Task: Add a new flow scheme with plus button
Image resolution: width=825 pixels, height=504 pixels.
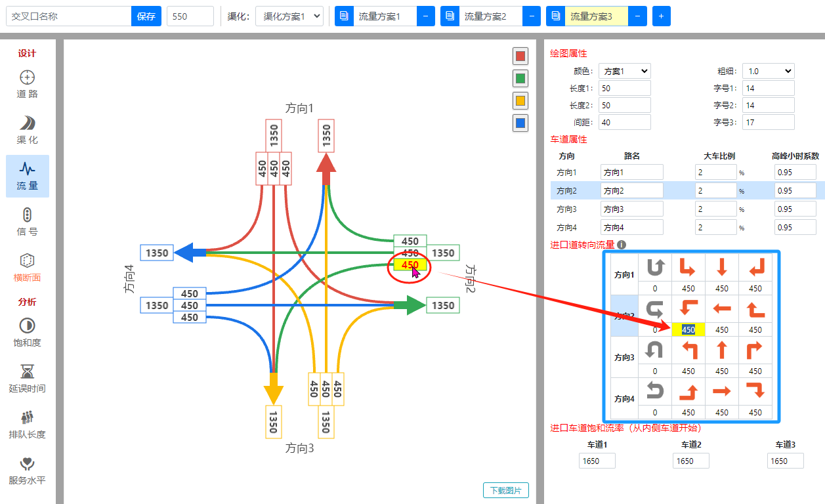Action: pyautogui.click(x=661, y=16)
